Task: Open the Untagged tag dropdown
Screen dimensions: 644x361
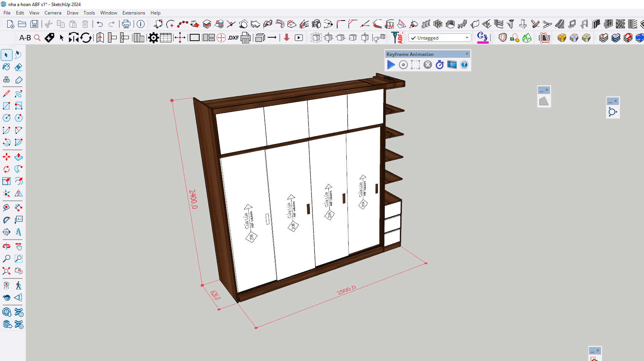Action: pyautogui.click(x=439, y=38)
